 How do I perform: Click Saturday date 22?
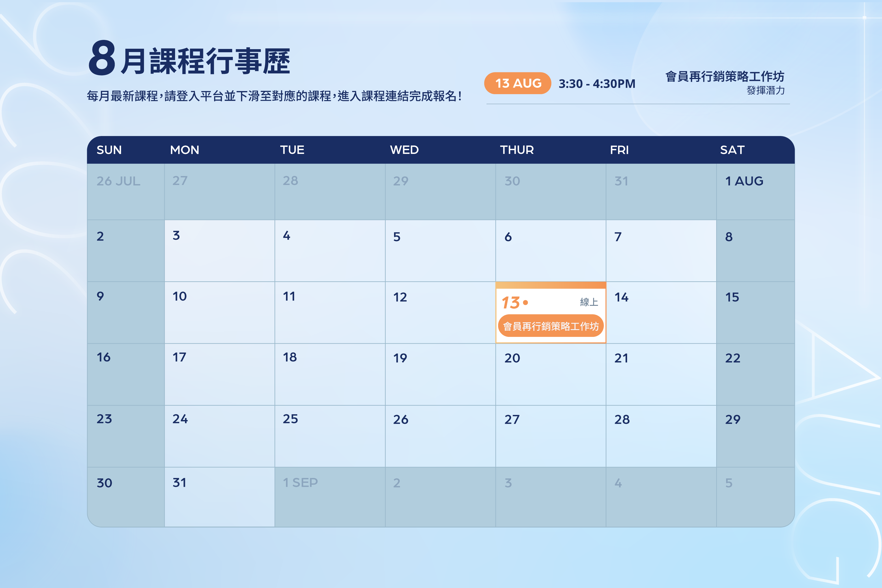tap(733, 358)
